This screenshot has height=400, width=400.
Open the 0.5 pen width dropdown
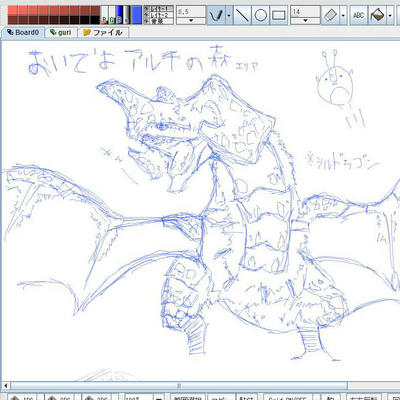point(191,20)
